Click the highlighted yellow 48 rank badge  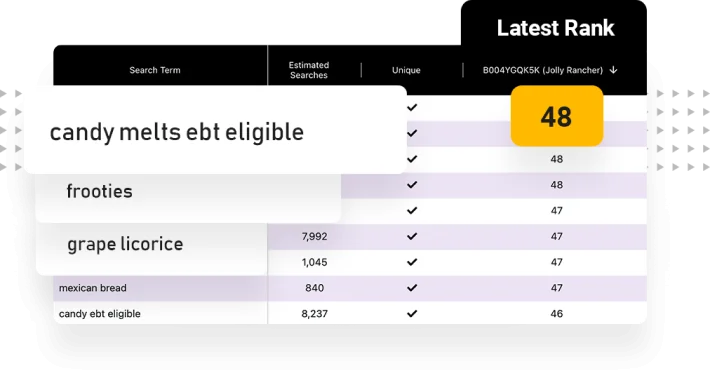coord(557,116)
